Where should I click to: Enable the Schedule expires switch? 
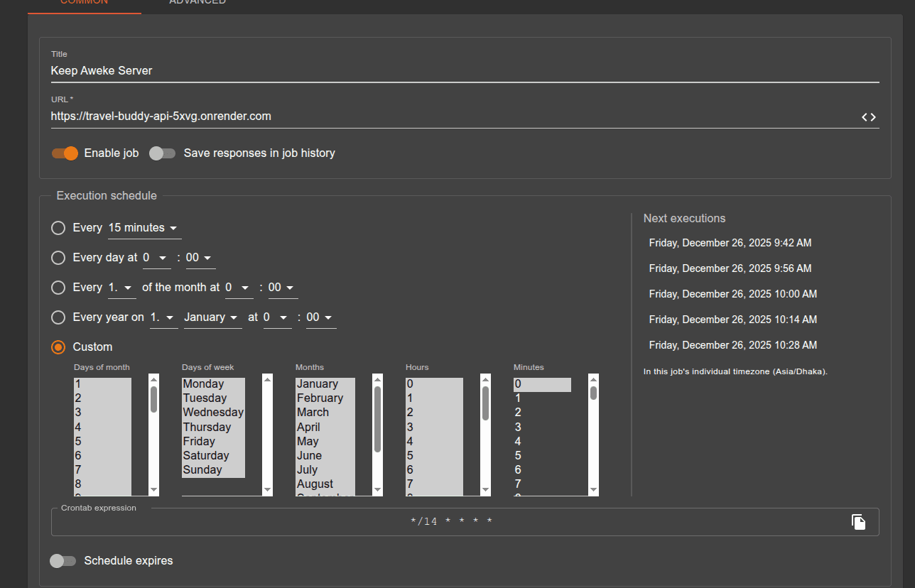click(x=63, y=561)
